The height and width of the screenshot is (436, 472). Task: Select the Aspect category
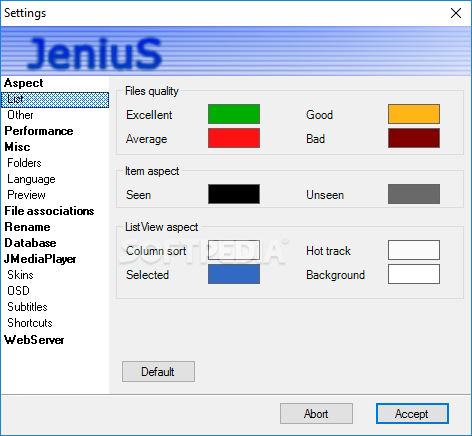coord(24,83)
